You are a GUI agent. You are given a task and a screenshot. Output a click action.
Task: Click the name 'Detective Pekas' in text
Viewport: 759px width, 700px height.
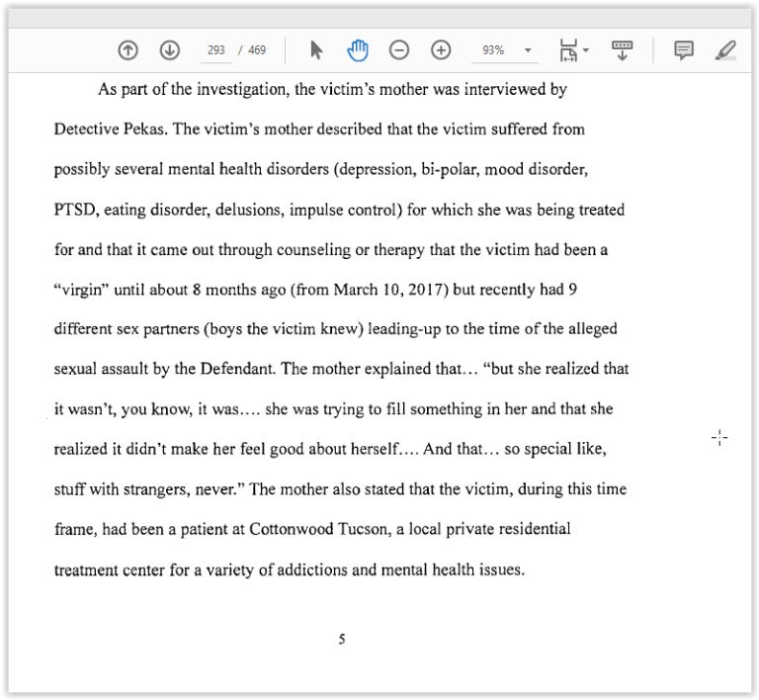coord(110,130)
